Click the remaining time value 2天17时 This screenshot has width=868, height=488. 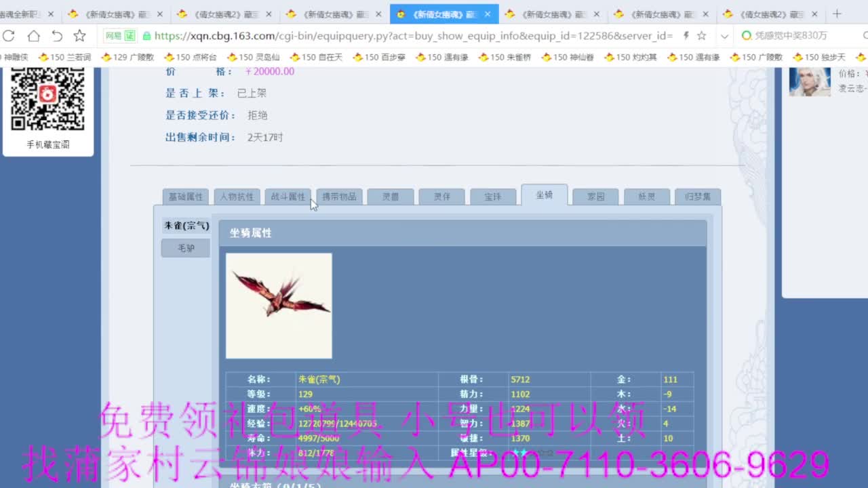pos(265,137)
